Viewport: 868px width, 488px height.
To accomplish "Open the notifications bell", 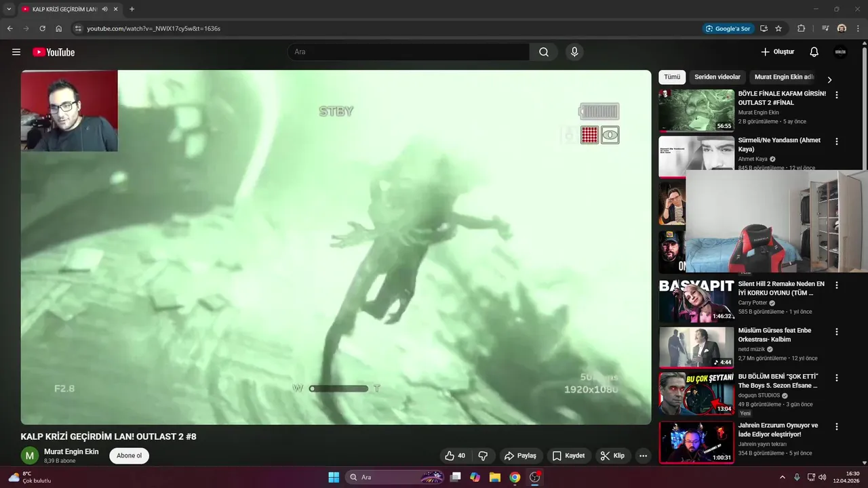I will click(814, 52).
